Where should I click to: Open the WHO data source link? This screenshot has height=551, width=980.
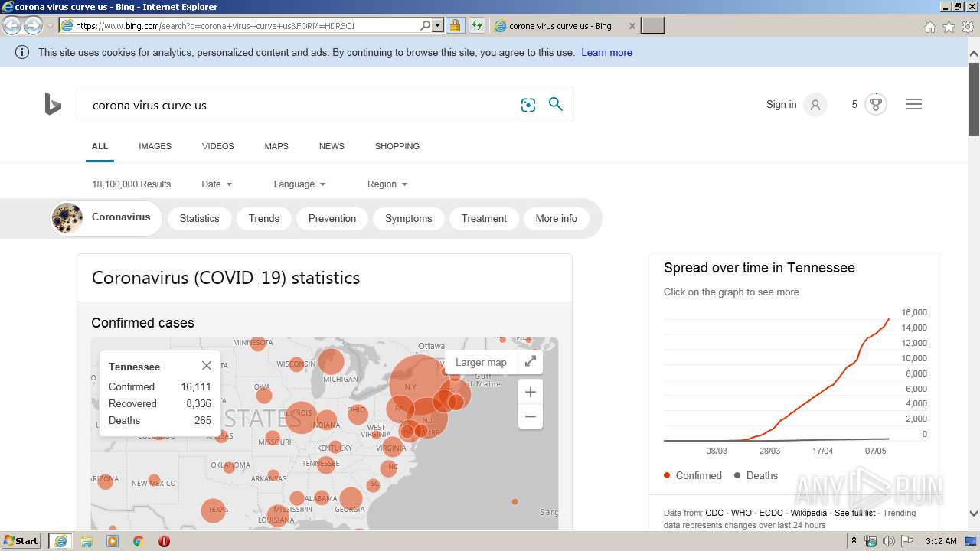[741, 513]
